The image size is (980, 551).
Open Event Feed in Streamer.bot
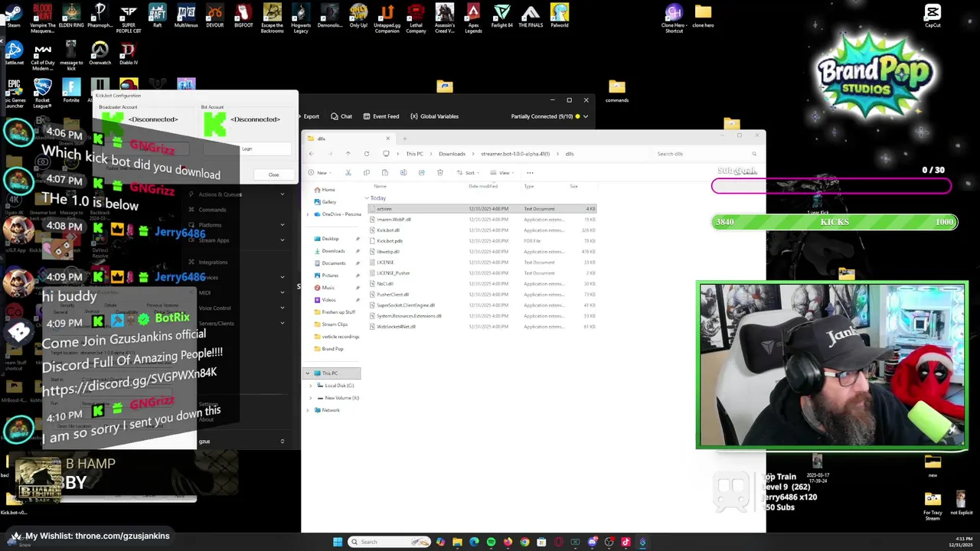pos(381,116)
